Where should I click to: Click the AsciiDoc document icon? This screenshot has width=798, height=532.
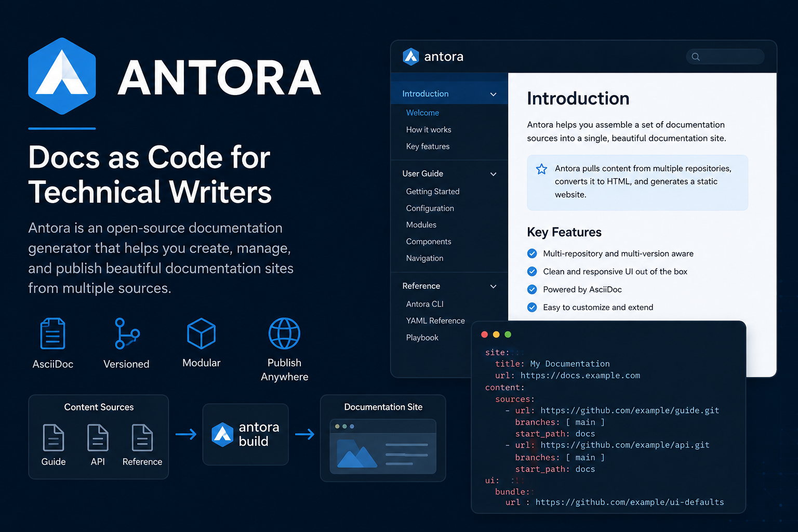tap(52, 334)
